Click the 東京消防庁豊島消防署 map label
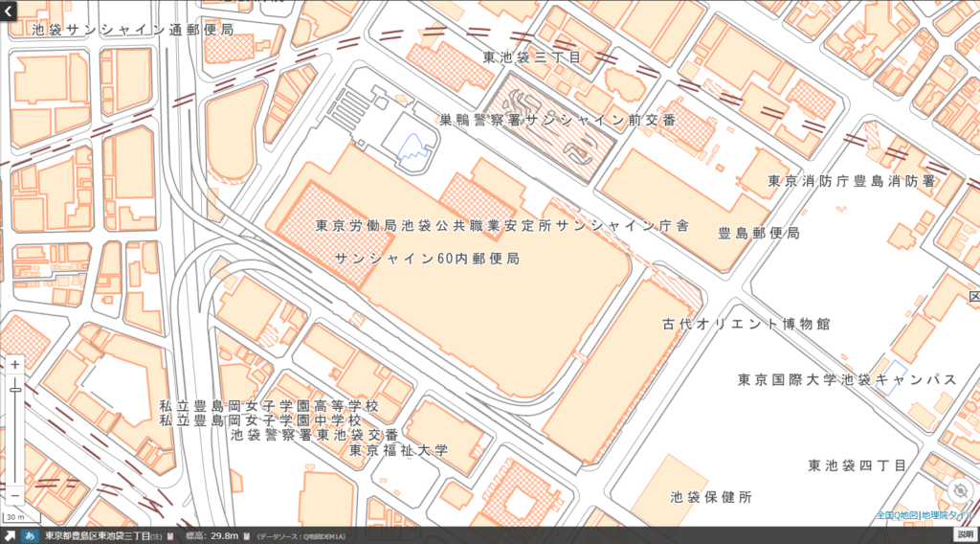 click(851, 181)
